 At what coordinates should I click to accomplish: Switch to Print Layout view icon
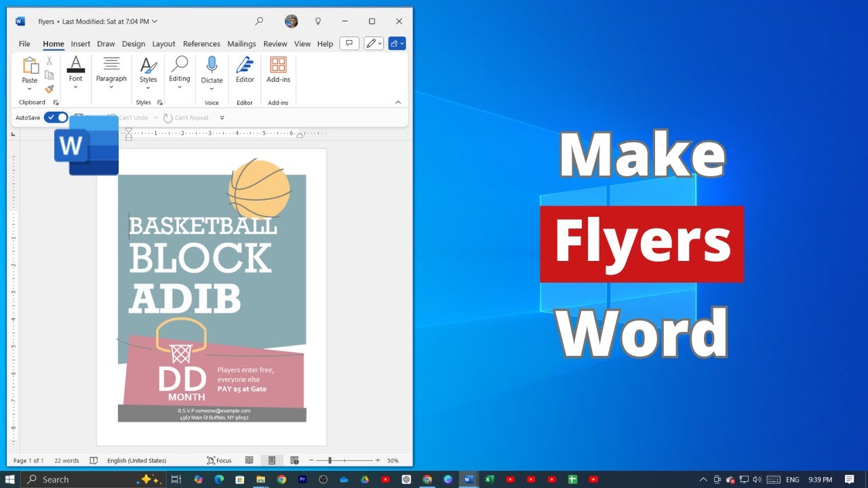tap(272, 460)
